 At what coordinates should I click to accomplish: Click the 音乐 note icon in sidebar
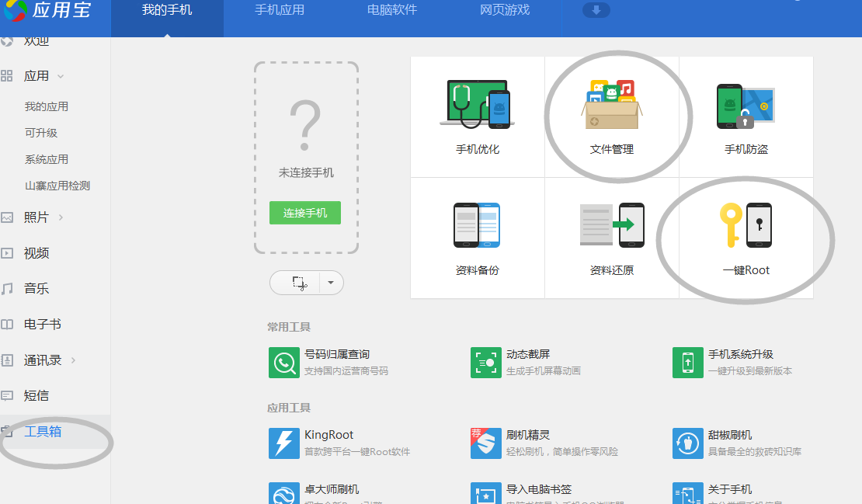coord(6,289)
